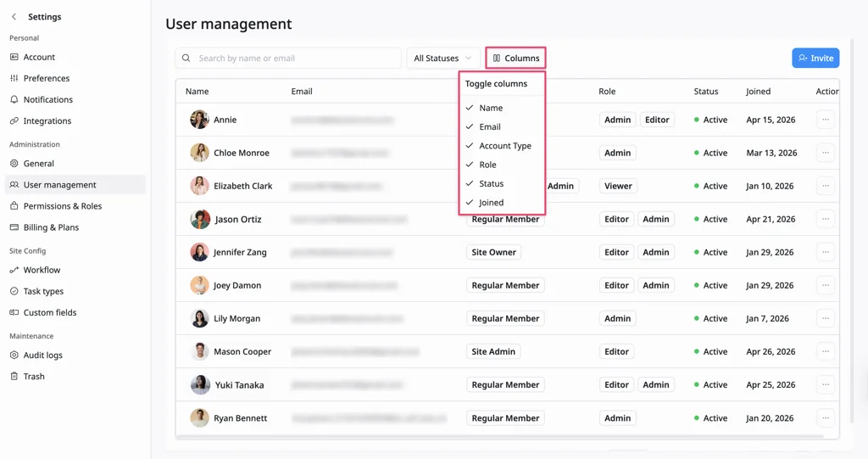Click the name Lily Morgan
Screen dimensions: 868x459
click(237, 319)
